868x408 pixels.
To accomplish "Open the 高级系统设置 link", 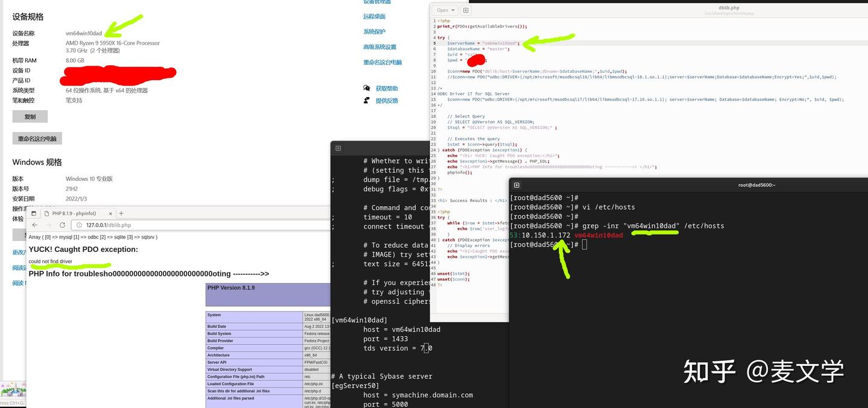I will pyautogui.click(x=380, y=47).
